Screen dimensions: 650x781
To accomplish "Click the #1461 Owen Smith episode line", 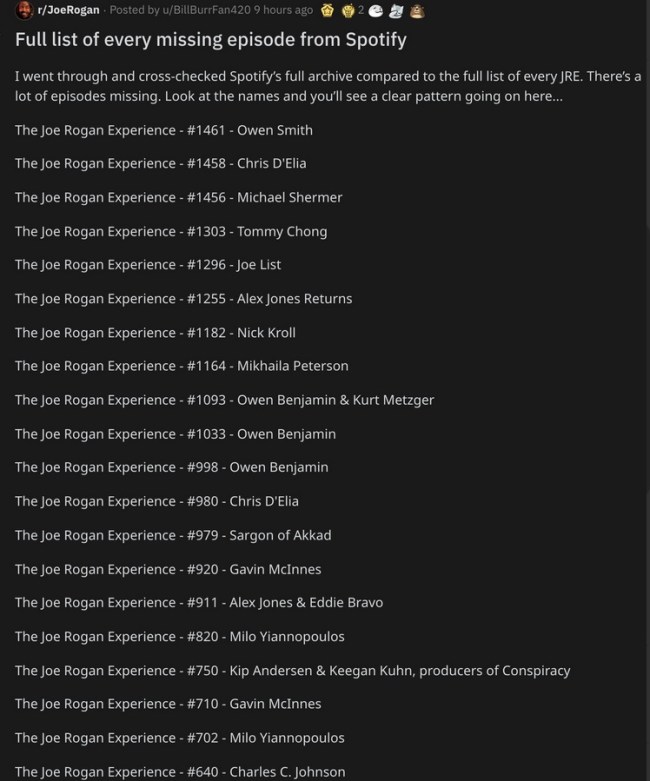I will pos(164,130).
